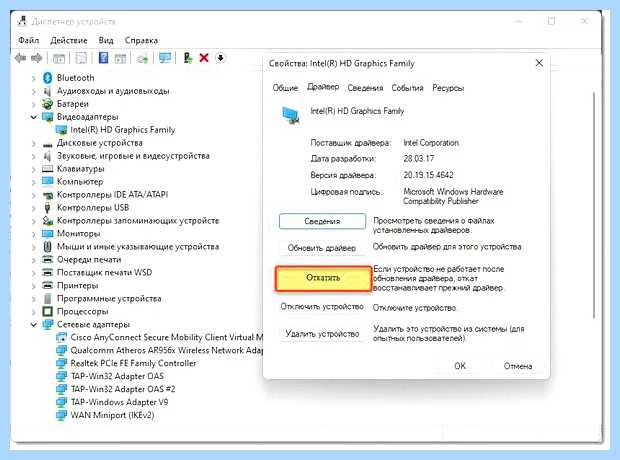620x460 pixels.
Task: Click the Cisco AnyConnect adapter icon
Action: click(62, 337)
